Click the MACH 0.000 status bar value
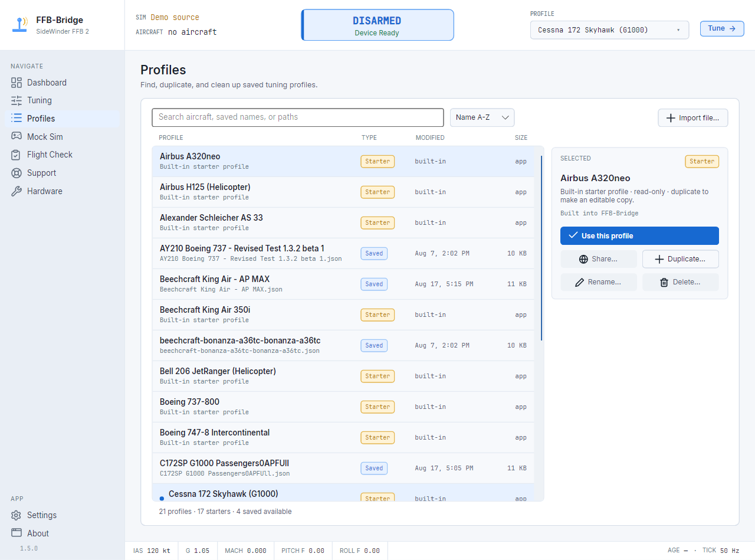Image resolution: width=755 pixels, height=560 pixels. coord(246,551)
